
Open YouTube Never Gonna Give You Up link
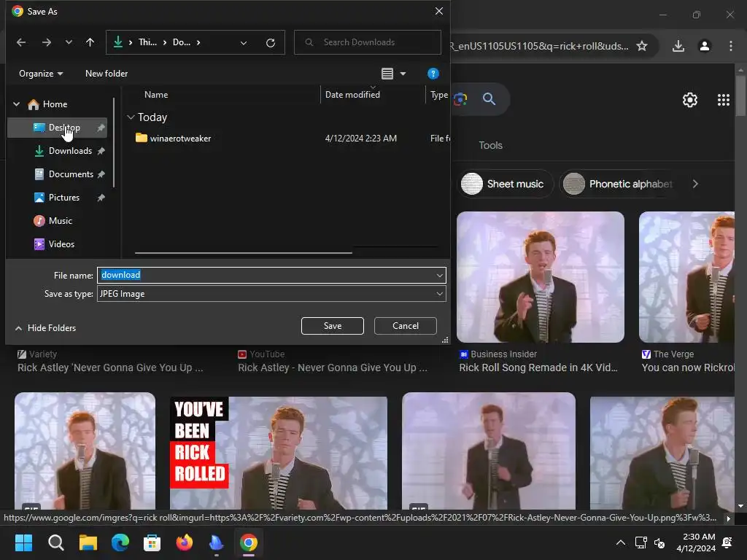pyautogui.click(x=333, y=367)
